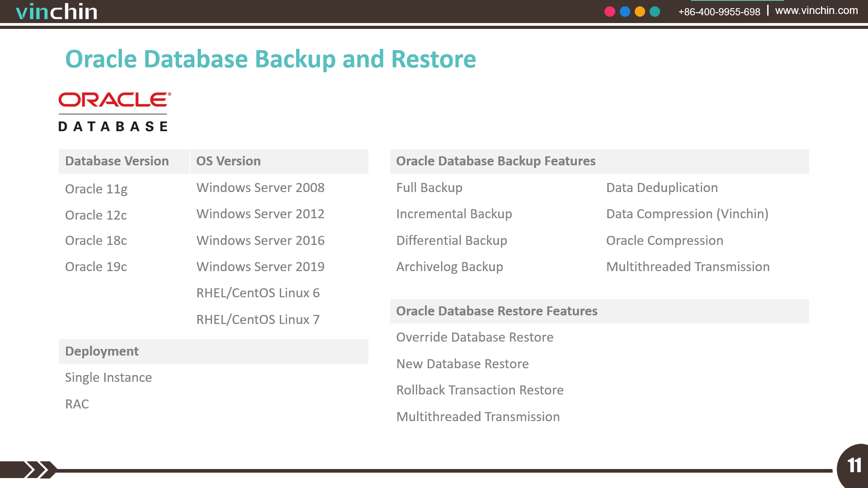Click Oracle 19c in the version list
Screen dimensions: 868x488
click(96, 267)
